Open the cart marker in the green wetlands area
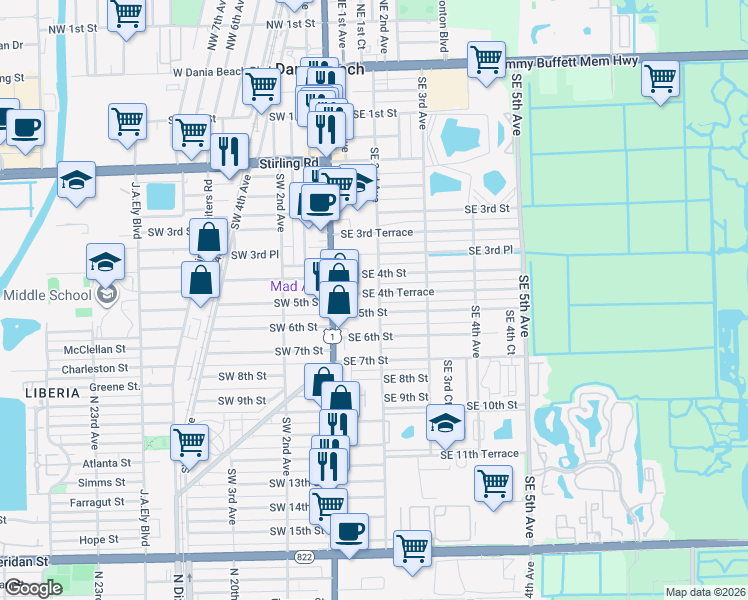The width and height of the screenshot is (748, 600). pyautogui.click(x=660, y=79)
